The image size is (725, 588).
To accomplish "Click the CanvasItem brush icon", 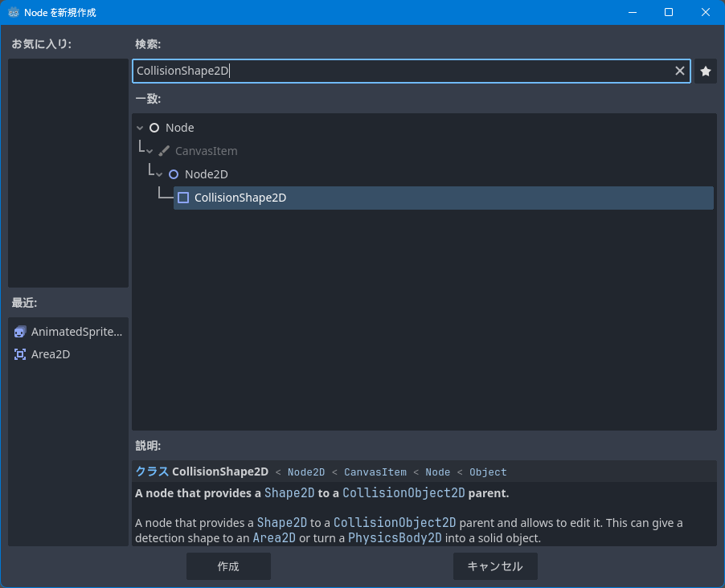I will [x=164, y=151].
